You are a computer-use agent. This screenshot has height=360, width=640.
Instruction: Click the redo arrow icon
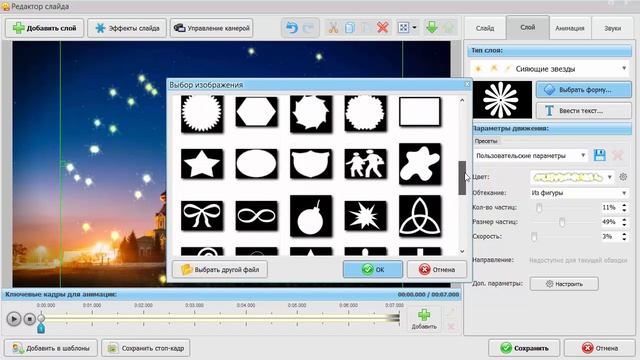pos(309,28)
